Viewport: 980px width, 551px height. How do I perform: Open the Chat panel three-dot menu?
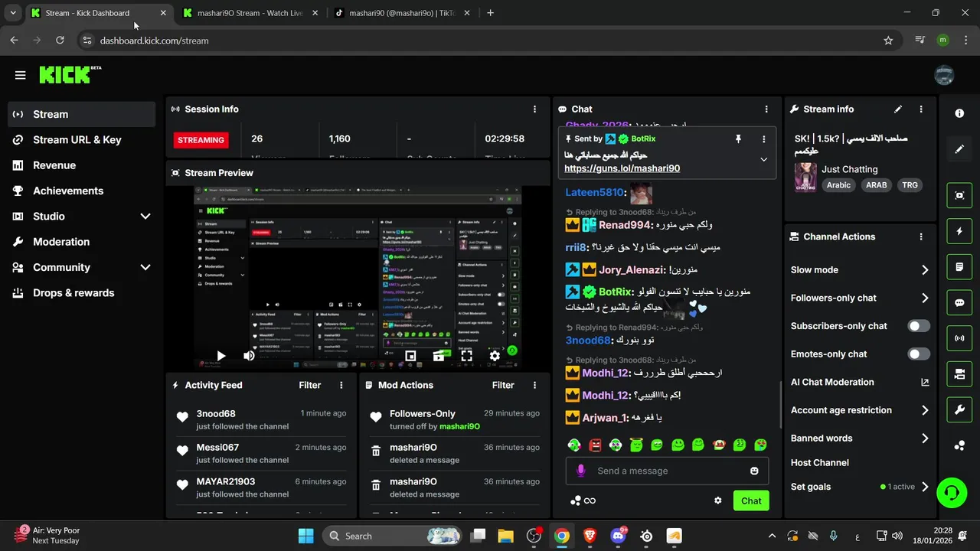click(x=766, y=109)
